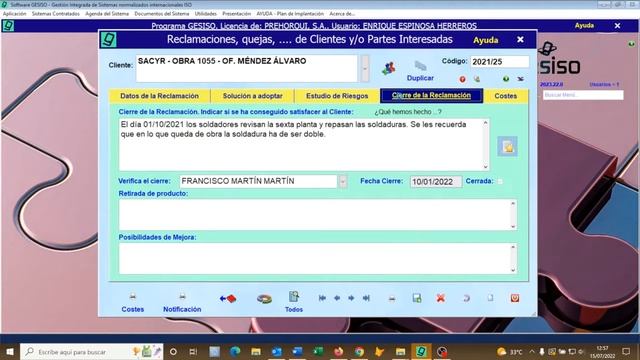
Task: Click the Retirada de producto scrollbar down arrow
Action: [513, 227]
